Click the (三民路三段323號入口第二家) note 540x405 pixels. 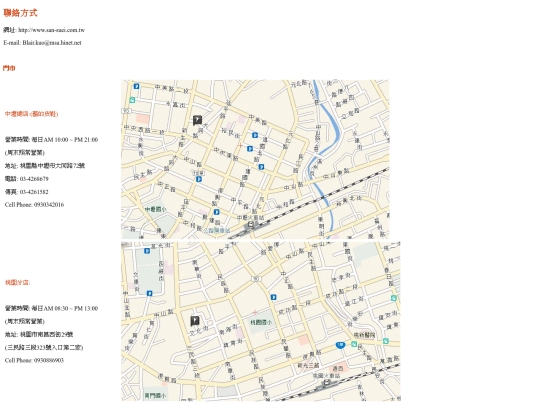coord(44,347)
